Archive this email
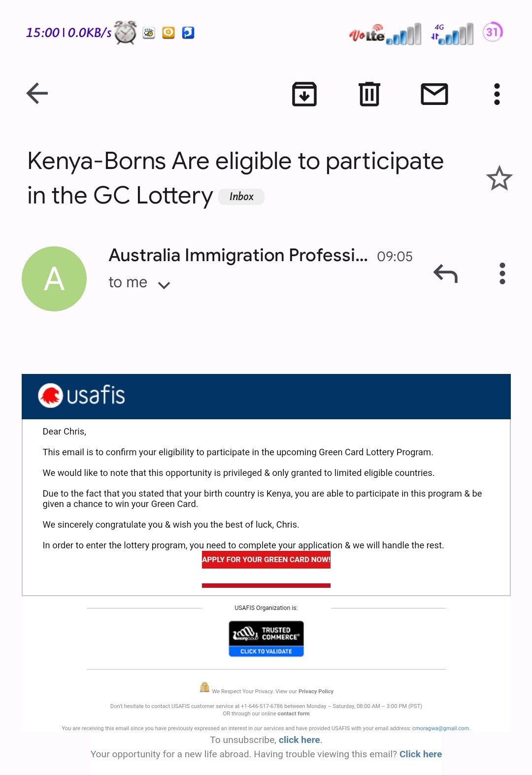The width and height of the screenshot is (532, 775). click(304, 94)
